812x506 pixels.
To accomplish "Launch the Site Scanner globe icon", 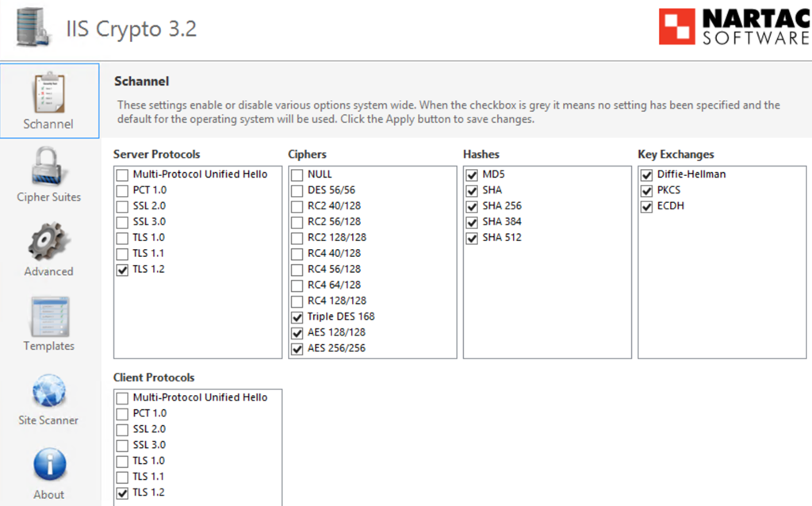I will click(x=49, y=390).
